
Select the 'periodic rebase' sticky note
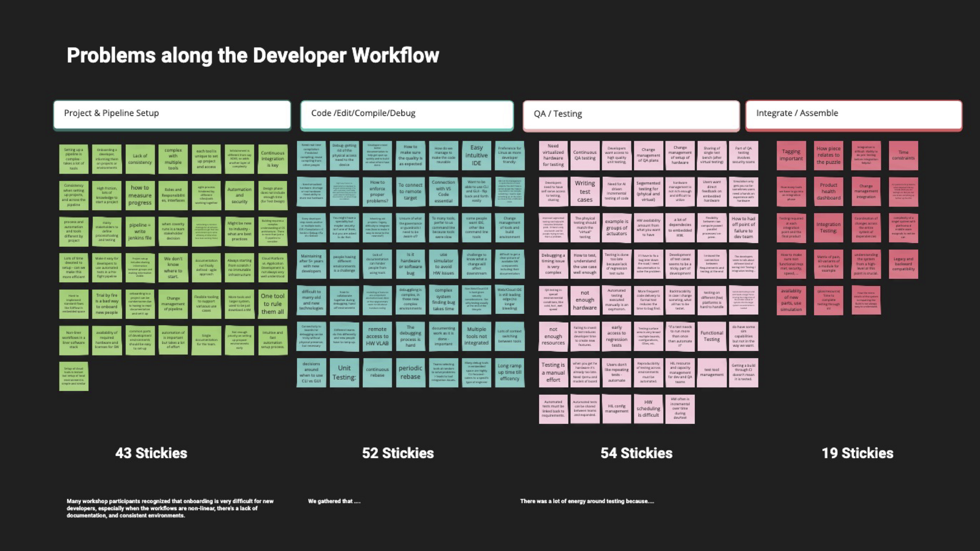[x=410, y=372]
